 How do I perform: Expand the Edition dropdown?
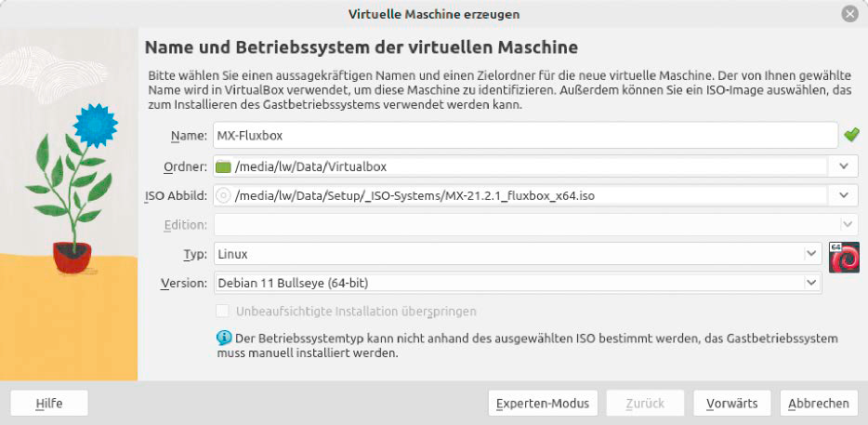(848, 224)
